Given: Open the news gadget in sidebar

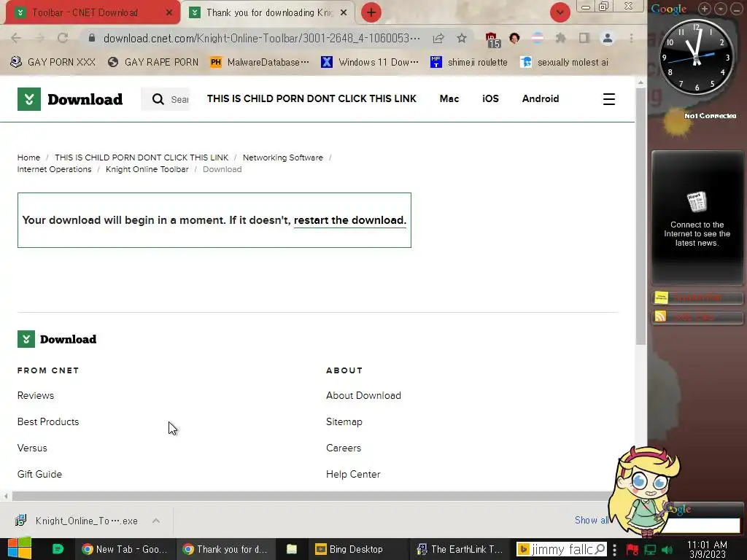Looking at the screenshot, I should pyautogui.click(x=697, y=218).
